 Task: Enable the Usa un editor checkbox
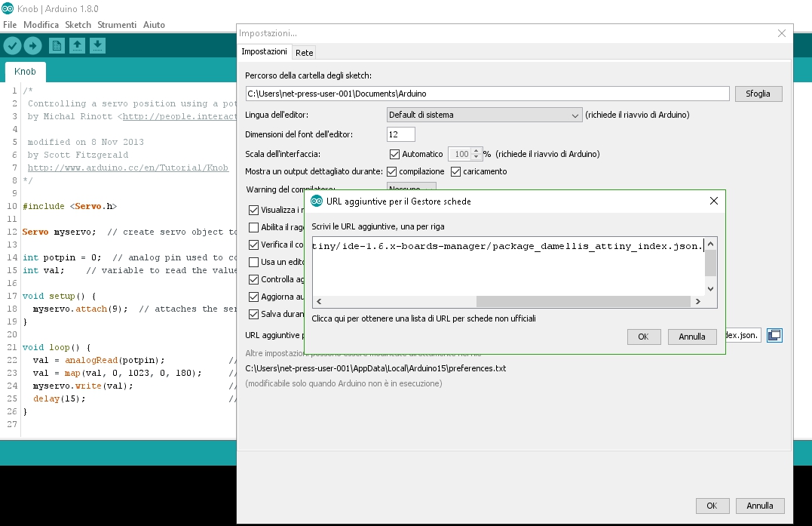pyautogui.click(x=254, y=262)
